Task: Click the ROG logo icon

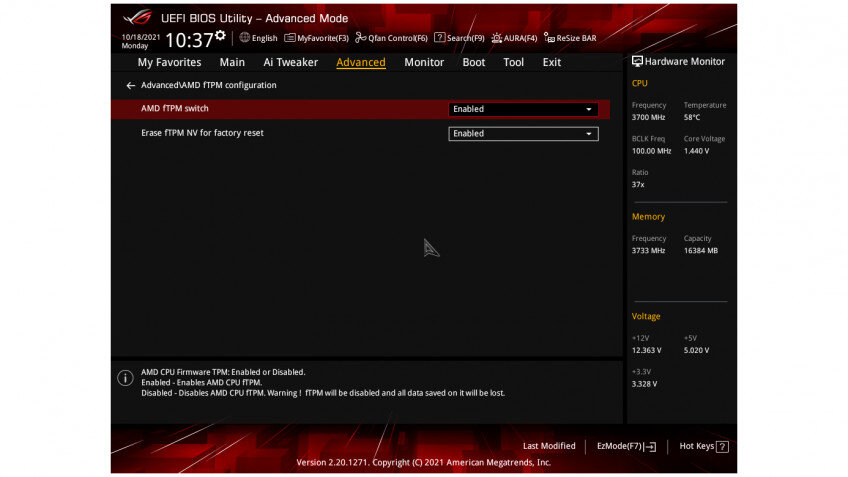Action: [137, 17]
